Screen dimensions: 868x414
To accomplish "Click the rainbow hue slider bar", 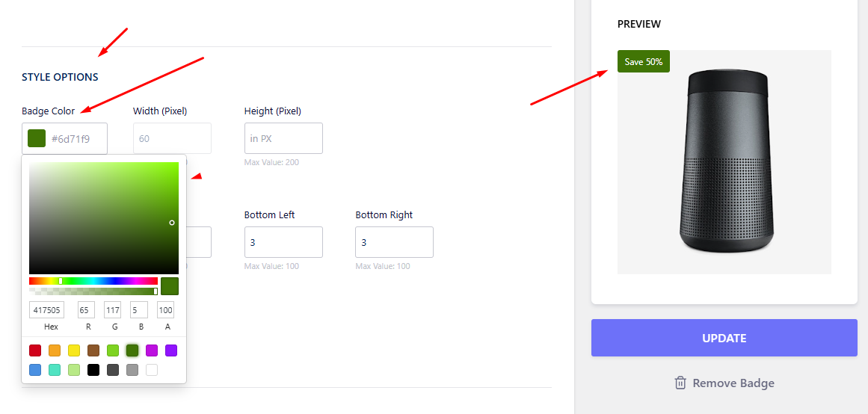I will coord(93,281).
